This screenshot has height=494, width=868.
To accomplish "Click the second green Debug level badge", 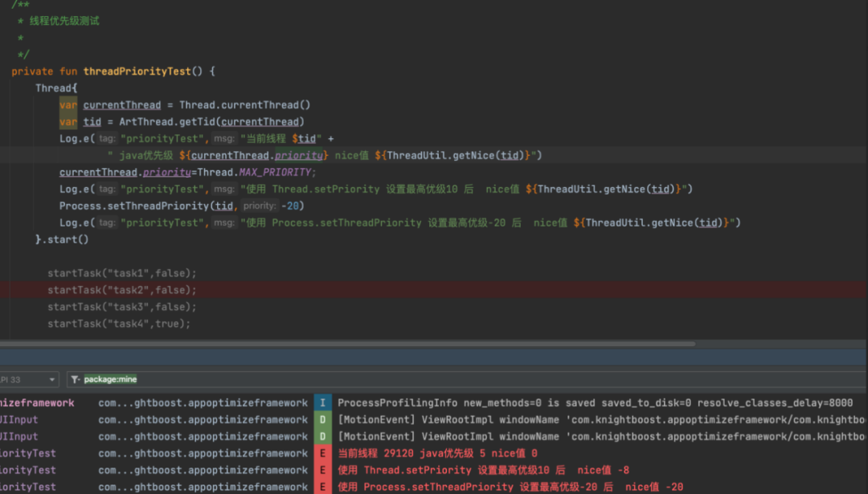I will click(x=321, y=437).
